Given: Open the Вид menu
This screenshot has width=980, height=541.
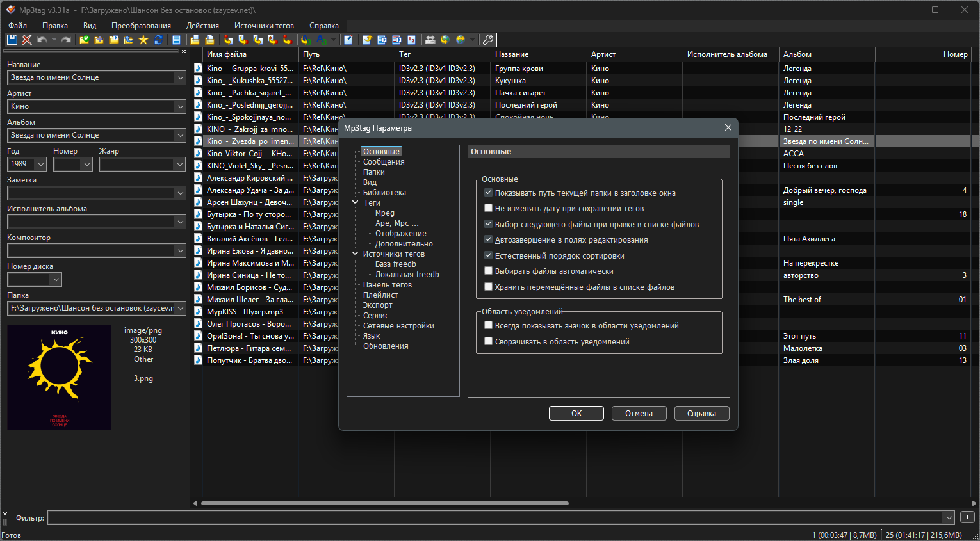Looking at the screenshot, I should click(x=90, y=26).
